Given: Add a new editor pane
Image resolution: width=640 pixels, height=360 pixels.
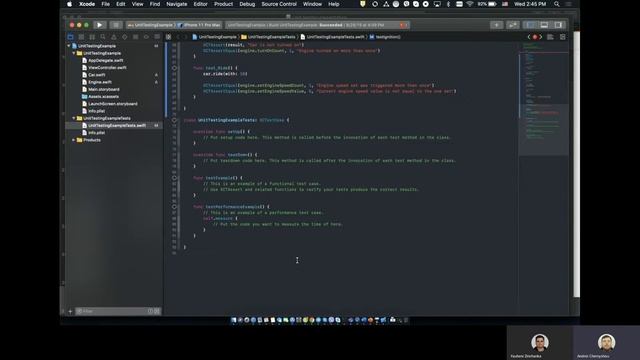Looking at the screenshot, I should coord(563,37).
